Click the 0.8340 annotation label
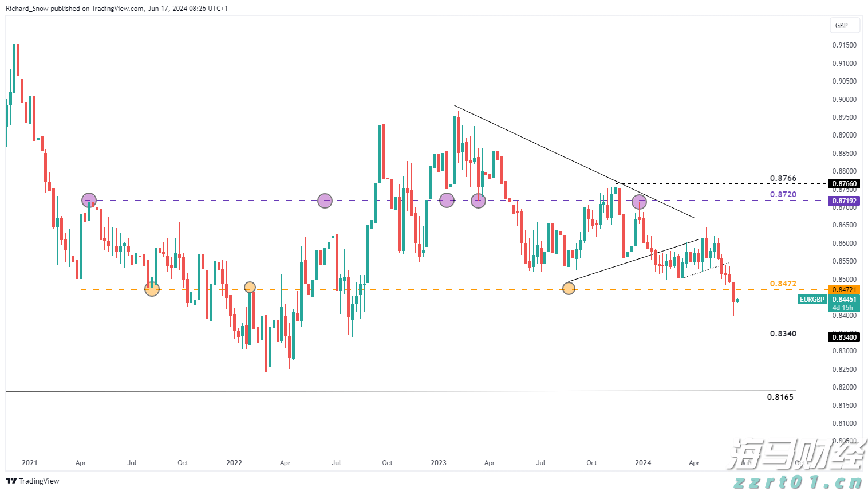 [x=783, y=333]
